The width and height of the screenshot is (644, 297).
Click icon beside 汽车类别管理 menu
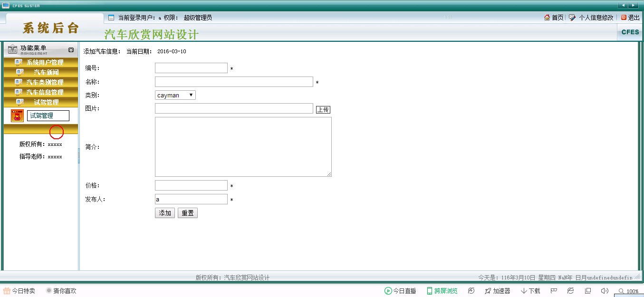(19, 82)
